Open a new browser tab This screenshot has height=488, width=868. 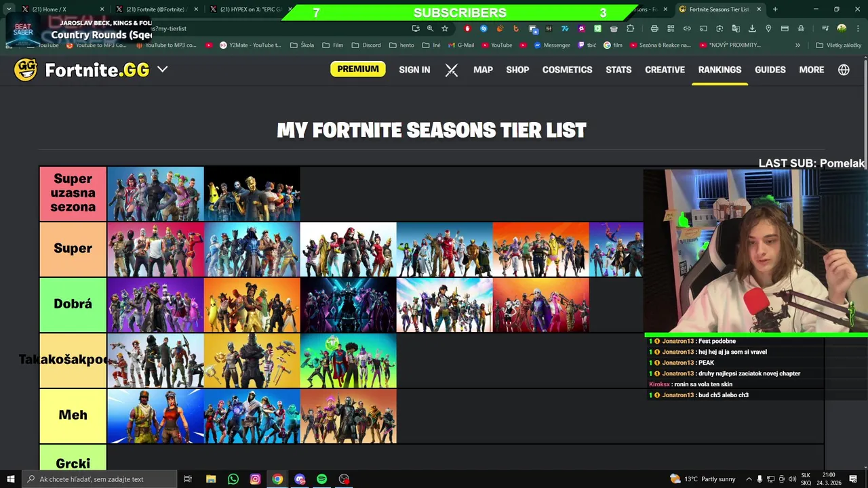[x=775, y=9]
